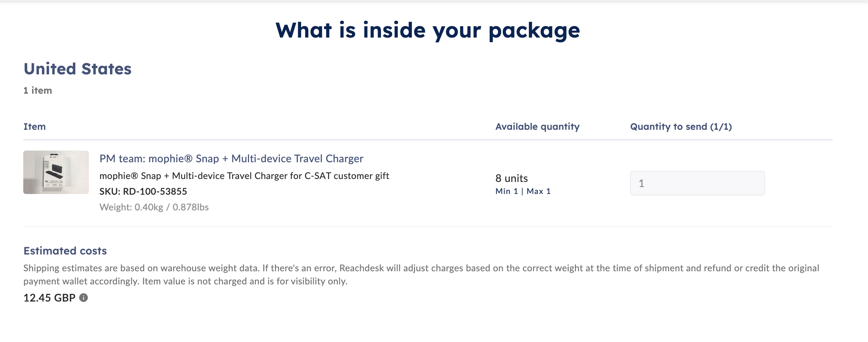Viewport: 868px width, 342px height.
Task: Open the mophie charger product thumbnail
Action: click(56, 172)
